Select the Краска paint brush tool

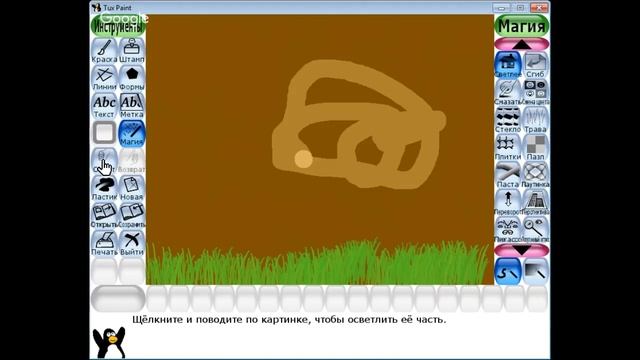point(104,51)
